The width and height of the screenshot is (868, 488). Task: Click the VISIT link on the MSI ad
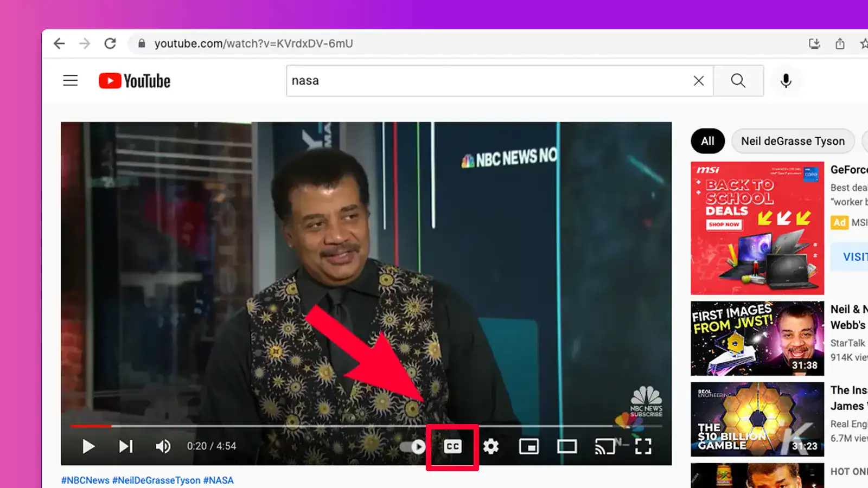click(x=852, y=256)
